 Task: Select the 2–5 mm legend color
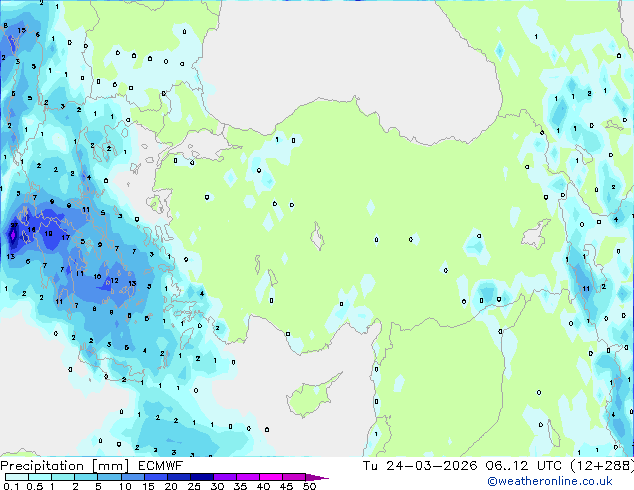[x=86, y=477]
